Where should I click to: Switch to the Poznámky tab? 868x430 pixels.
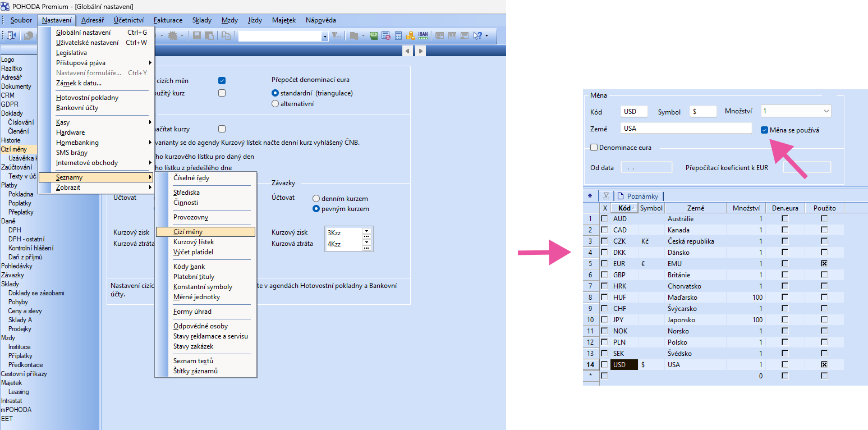pos(639,196)
